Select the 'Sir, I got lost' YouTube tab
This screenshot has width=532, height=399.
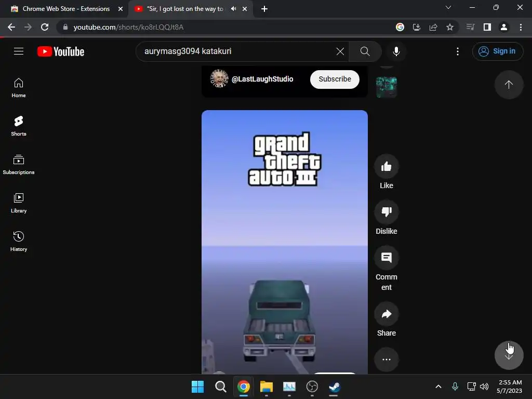click(185, 9)
